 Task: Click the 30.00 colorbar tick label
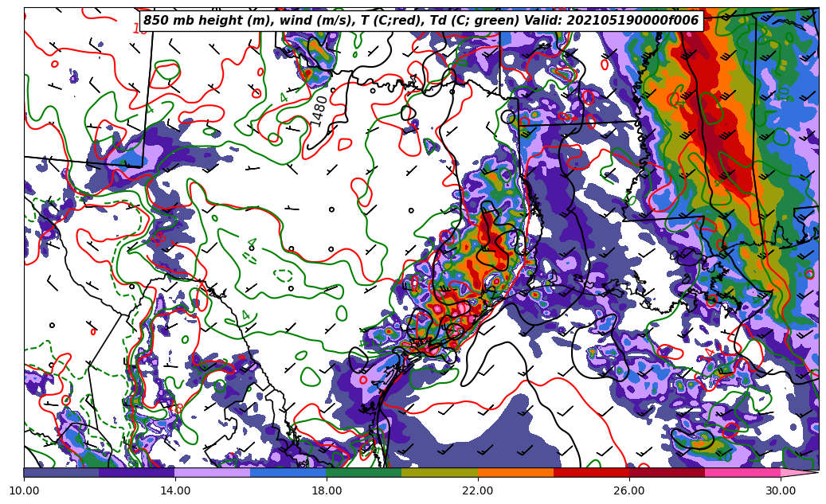point(781,490)
